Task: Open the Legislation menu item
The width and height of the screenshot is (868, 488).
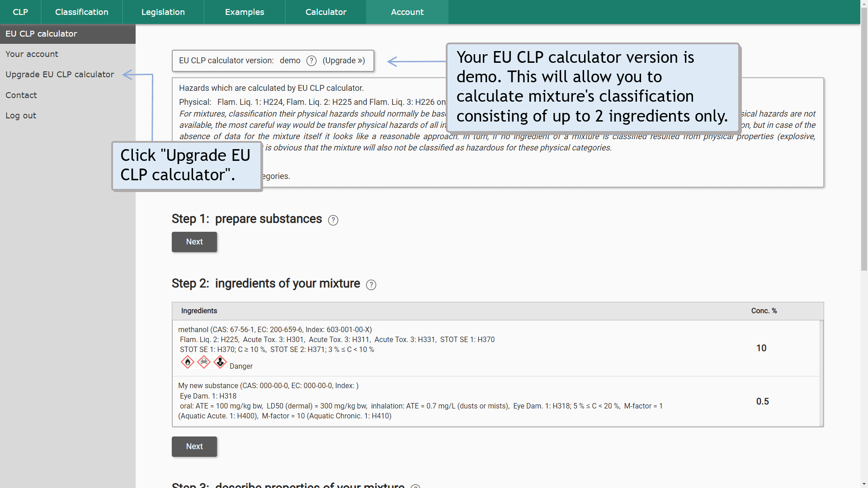Action: pyautogui.click(x=161, y=12)
